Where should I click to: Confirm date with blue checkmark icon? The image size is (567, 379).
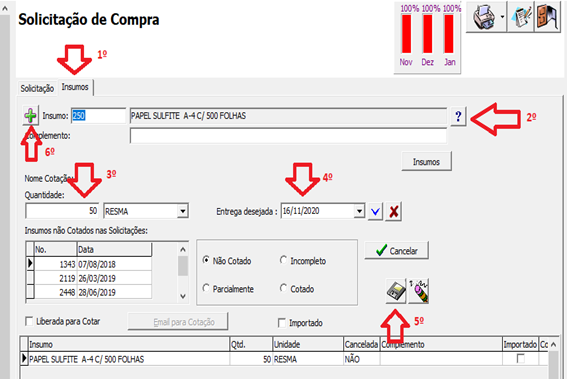(376, 211)
